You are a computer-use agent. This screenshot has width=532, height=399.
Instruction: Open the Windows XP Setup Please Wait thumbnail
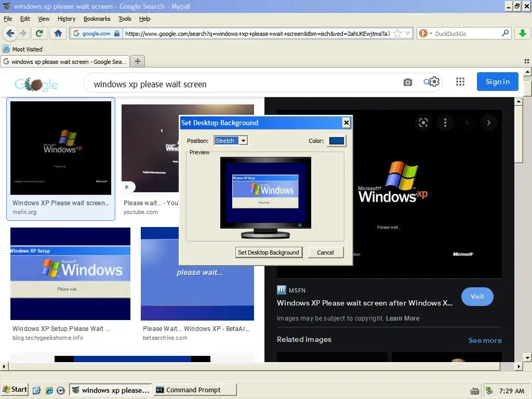(x=70, y=274)
